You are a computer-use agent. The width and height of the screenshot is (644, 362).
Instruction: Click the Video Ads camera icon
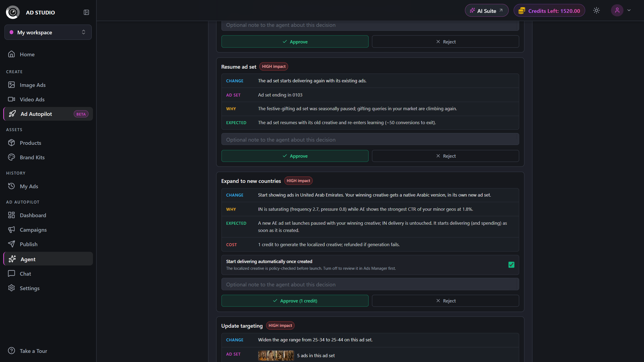pos(11,99)
